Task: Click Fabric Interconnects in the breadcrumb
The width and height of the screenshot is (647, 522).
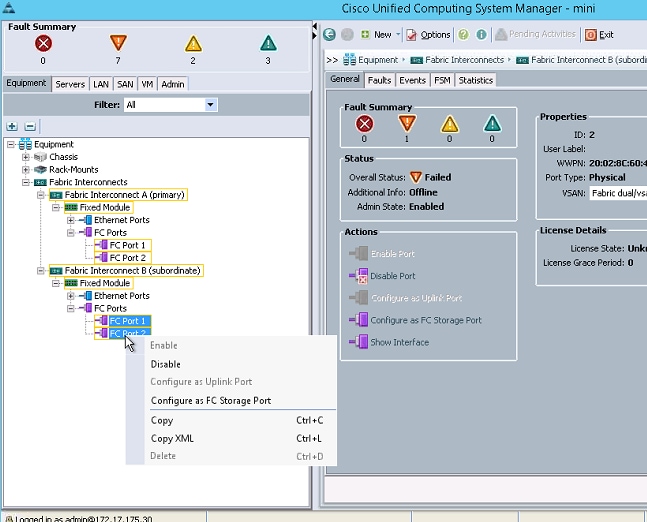Action: pos(464,60)
